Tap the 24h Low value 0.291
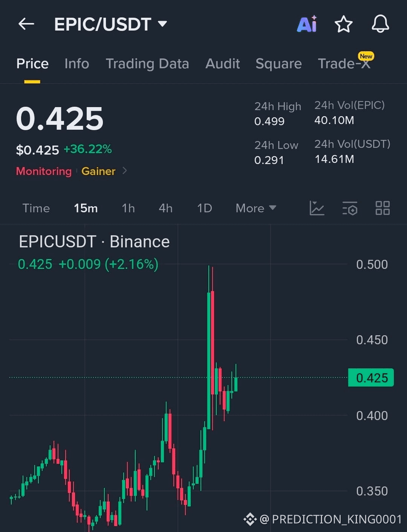 [269, 160]
